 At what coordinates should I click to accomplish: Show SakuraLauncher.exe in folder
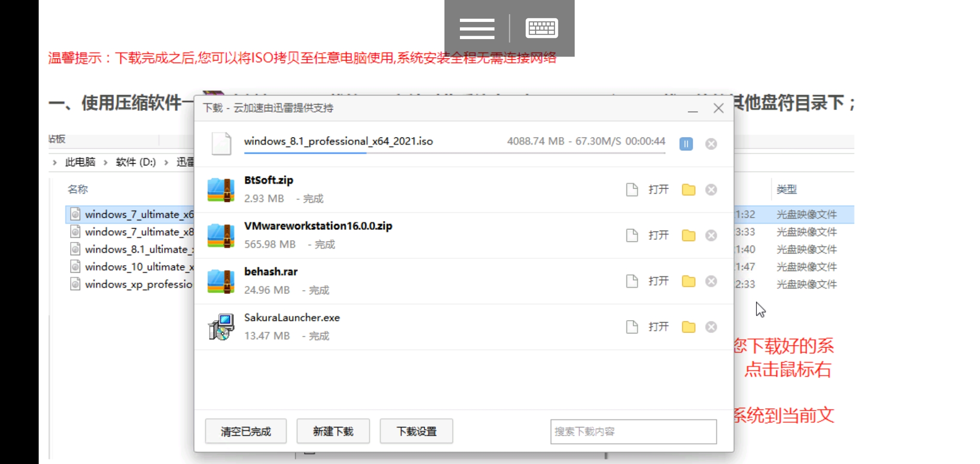point(688,327)
